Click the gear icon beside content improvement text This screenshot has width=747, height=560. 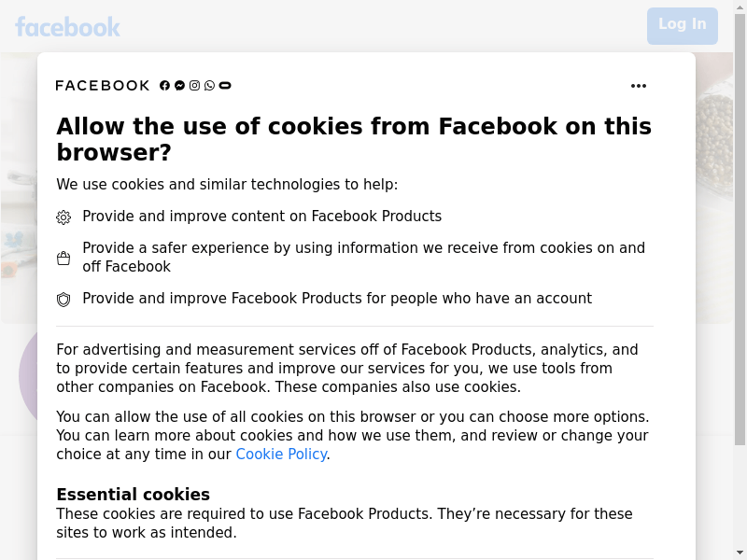pos(63,217)
